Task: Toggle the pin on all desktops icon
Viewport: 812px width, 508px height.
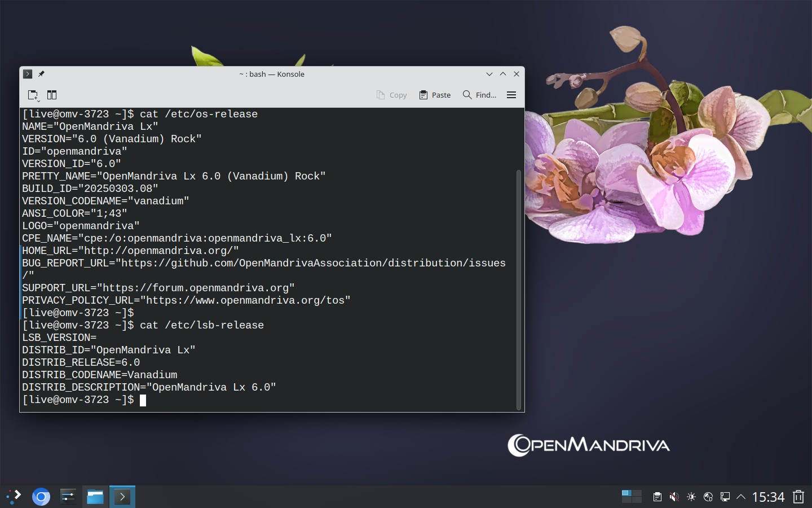Action: click(x=41, y=74)
